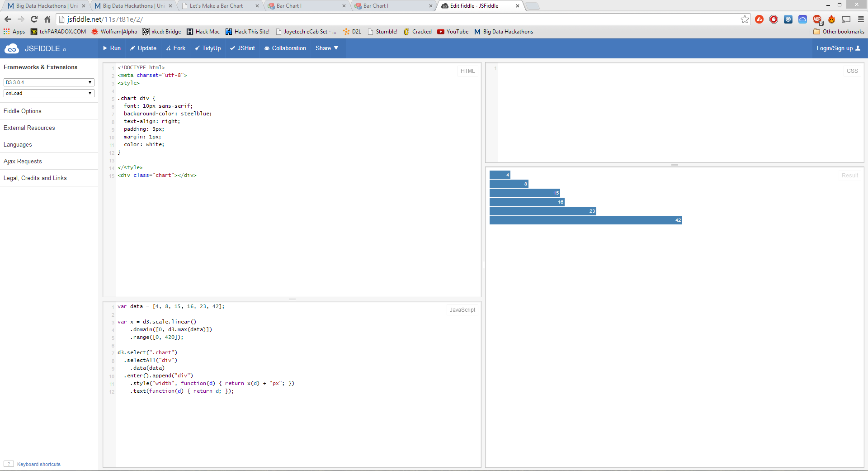Open Keyboard shortcuts link

(39, 464)
